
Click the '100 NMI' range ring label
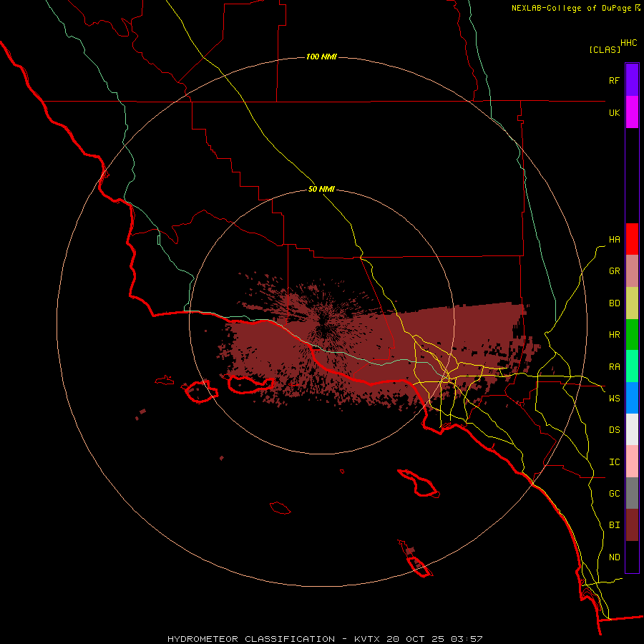321,57
